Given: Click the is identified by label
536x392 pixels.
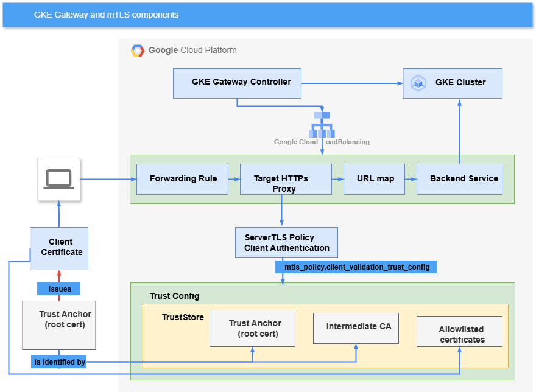Looking at the screenshot, I should [59, 362].
